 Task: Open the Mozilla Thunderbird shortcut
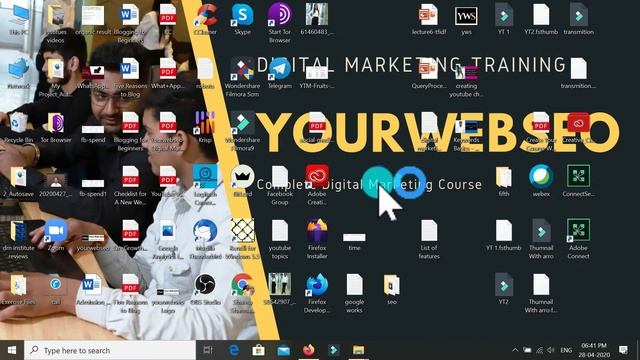[205, 239]
